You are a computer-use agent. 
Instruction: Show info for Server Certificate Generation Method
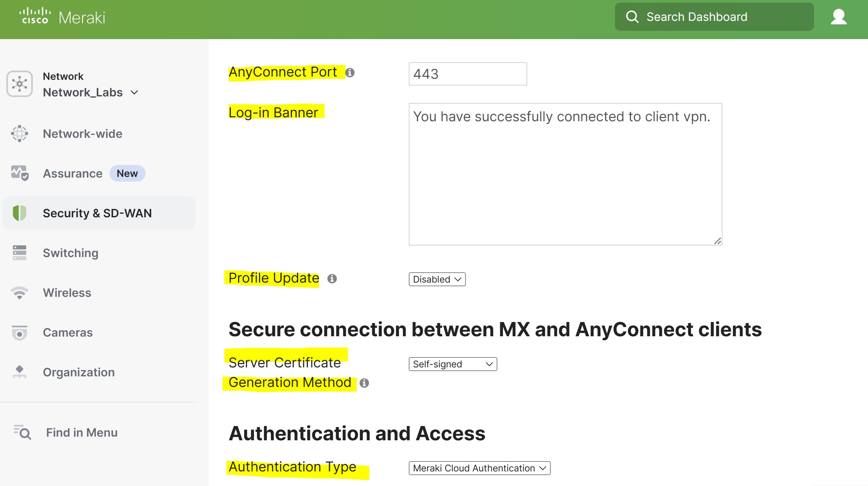[x=364, y=383]
